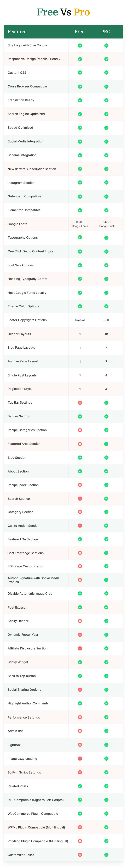Screen dimensions: 127x868
Task: Click the red cross for Image Lazy Loading
Action: [80, 759]
